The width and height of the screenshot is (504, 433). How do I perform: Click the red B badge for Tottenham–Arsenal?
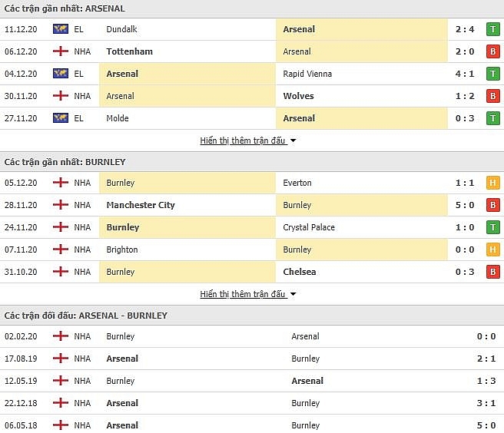coord(492,51)
